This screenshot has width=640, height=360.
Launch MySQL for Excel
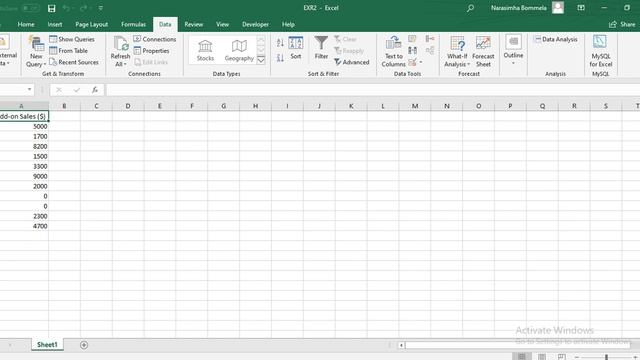pos(600,52)
